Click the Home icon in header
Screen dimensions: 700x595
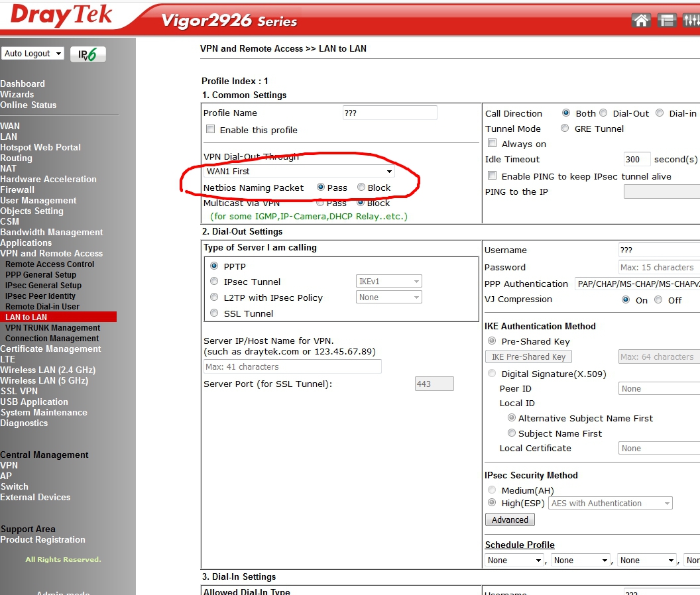tap(641, 20)
